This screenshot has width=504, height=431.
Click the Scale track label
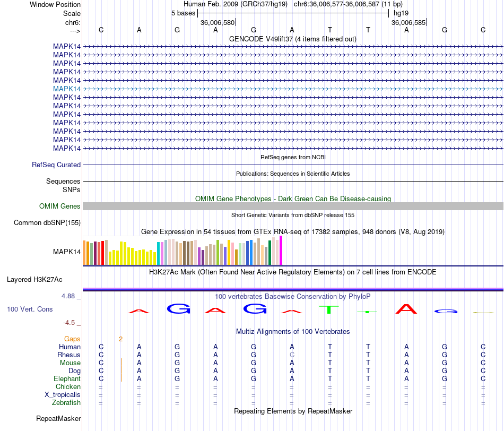coord(72,13)
